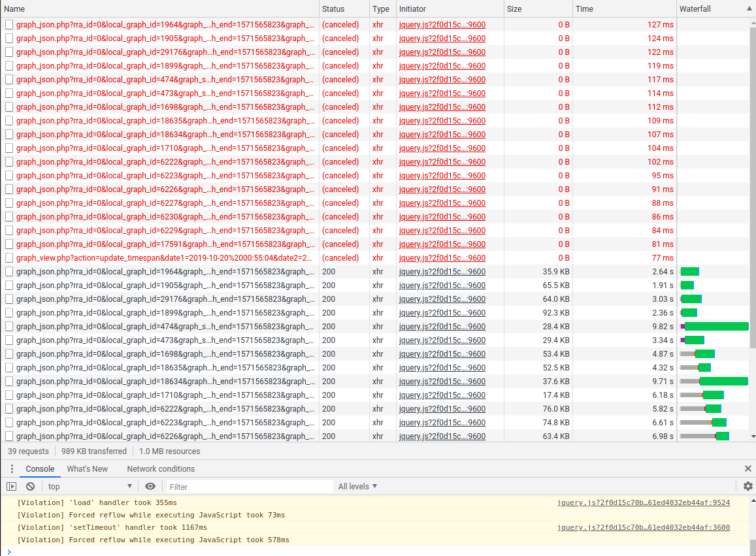This screenshot has height=556, width=756.
Task: Click file icon of canceled graph_id=1905 request
Action: pos(9,38)
